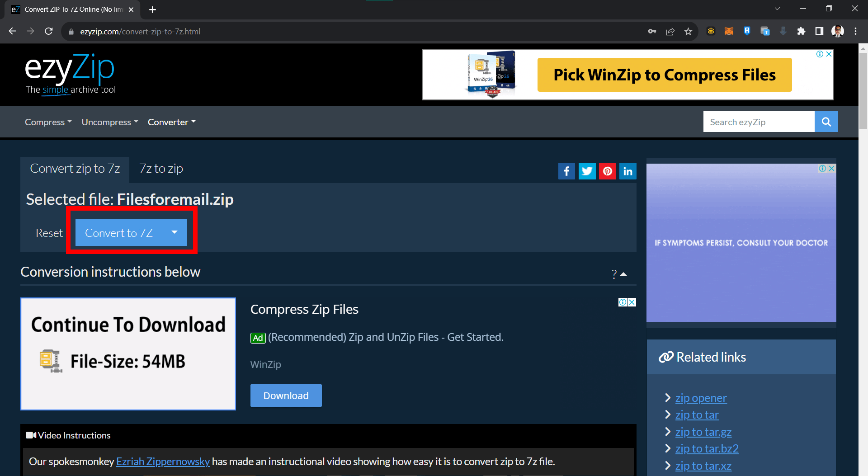Share the page on Facebook

[x=566, y=171]
